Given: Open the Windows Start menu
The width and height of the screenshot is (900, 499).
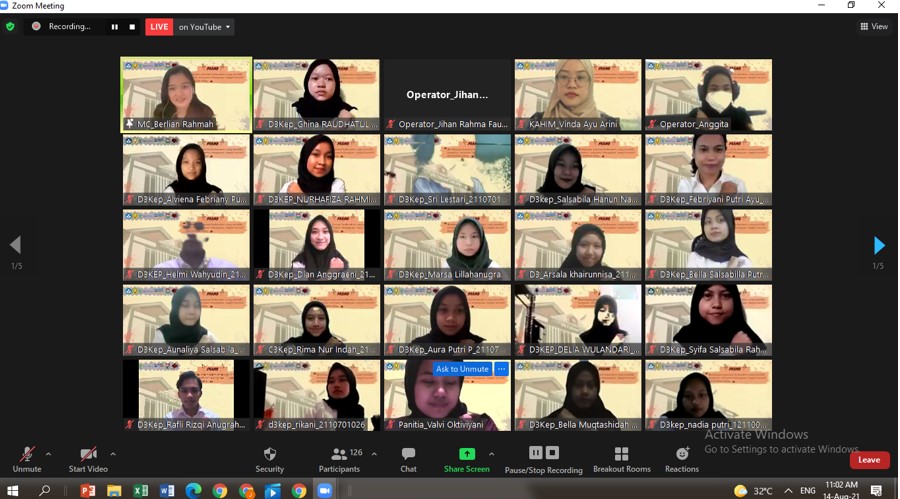Looking at the screenshot, I should 12,490.
